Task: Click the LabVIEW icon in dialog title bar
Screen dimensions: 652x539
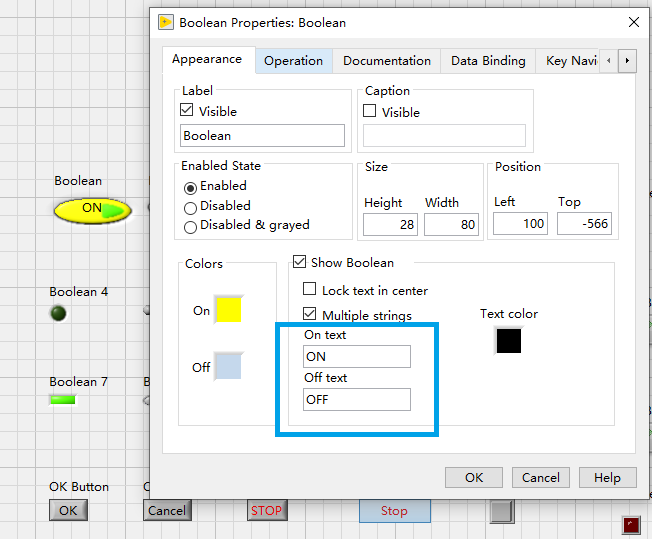Action: [165, 22]
